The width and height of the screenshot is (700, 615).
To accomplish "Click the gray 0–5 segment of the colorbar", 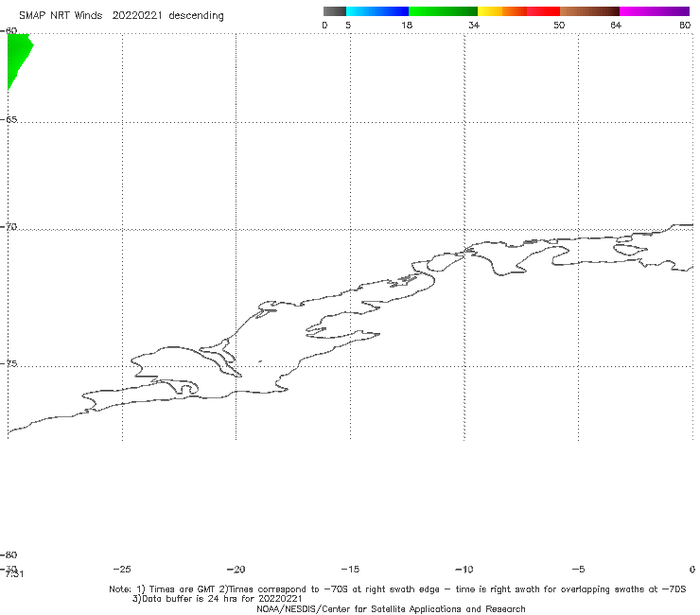I will 334,11.
